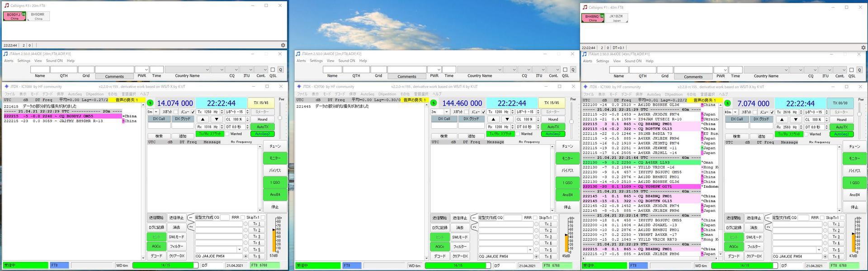Switch to message tab 1 in JTDX IC7000
This screenshot has width=868, height=271.
(191, 218)
